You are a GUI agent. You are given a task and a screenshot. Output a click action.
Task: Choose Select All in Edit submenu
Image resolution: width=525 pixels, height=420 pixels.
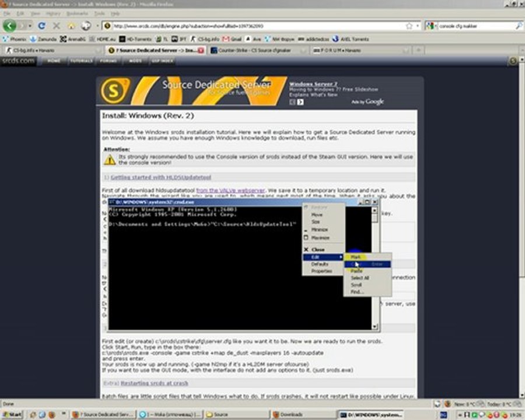tap(367, 278)
